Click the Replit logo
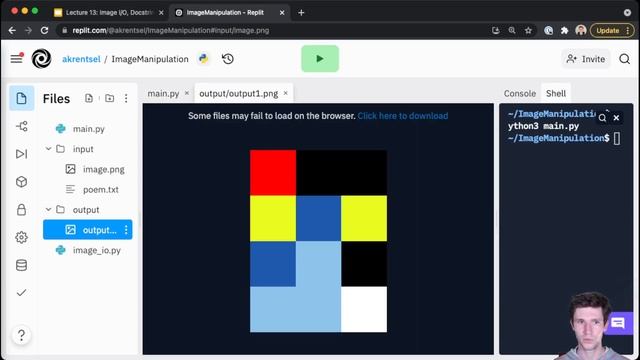The image size is (640, 360). point(41,59)
